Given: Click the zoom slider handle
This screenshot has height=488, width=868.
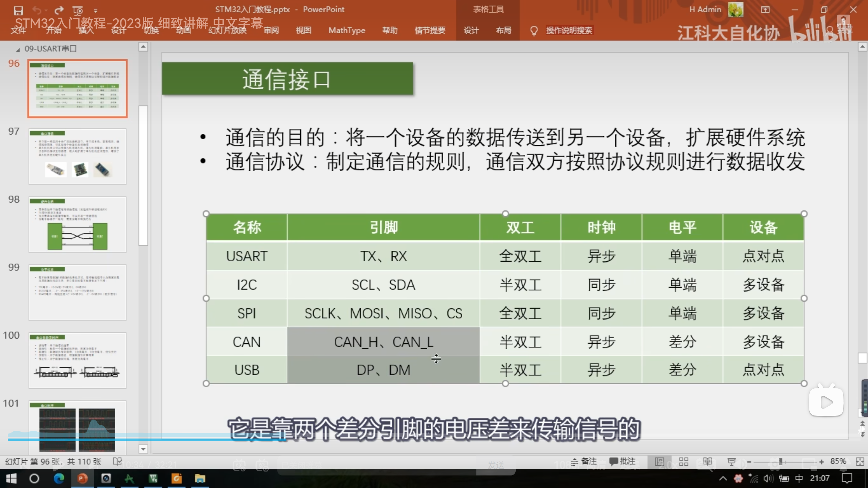Looking at the screenshot, I should (781, 462).
